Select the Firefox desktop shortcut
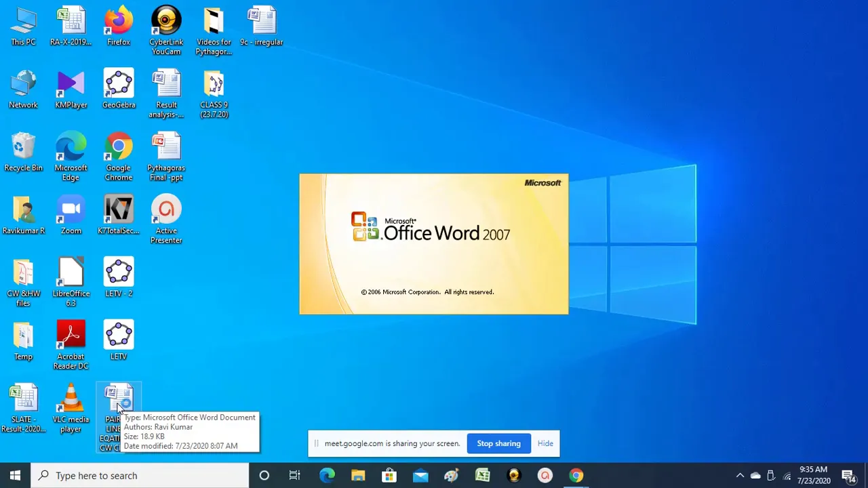Screen dimensions: 868x488 (x=119, y=27)
